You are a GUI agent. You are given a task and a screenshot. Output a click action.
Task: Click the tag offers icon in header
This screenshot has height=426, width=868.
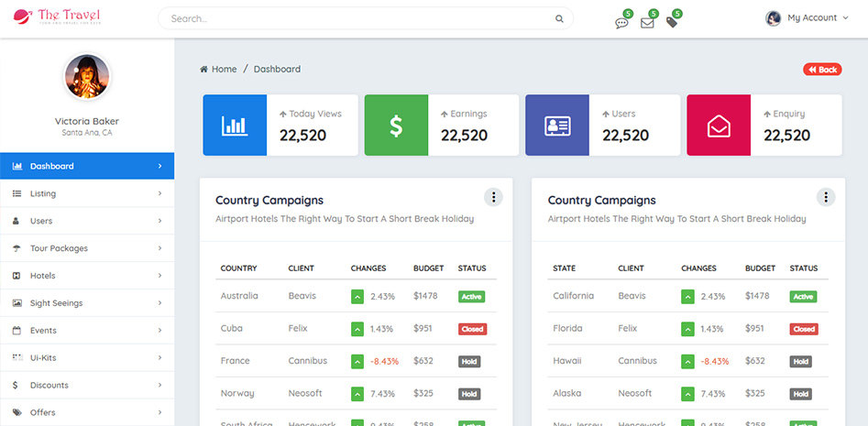pos(672,22)
